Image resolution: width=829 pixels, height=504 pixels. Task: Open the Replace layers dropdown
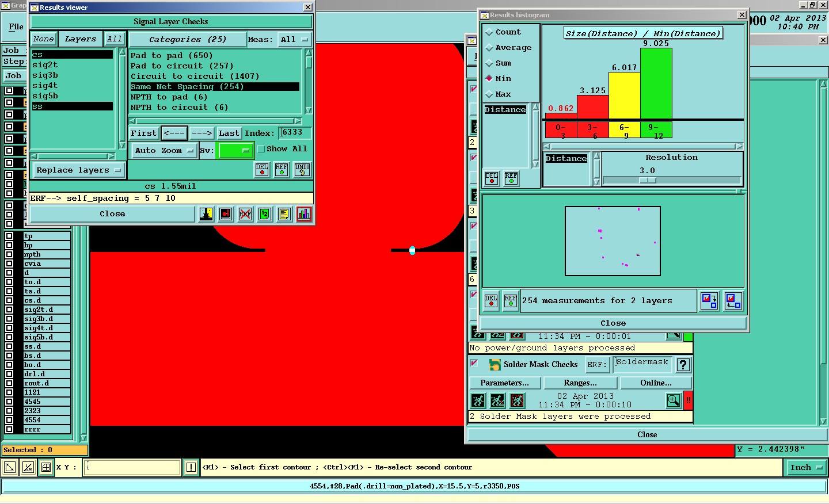(78, 170)
